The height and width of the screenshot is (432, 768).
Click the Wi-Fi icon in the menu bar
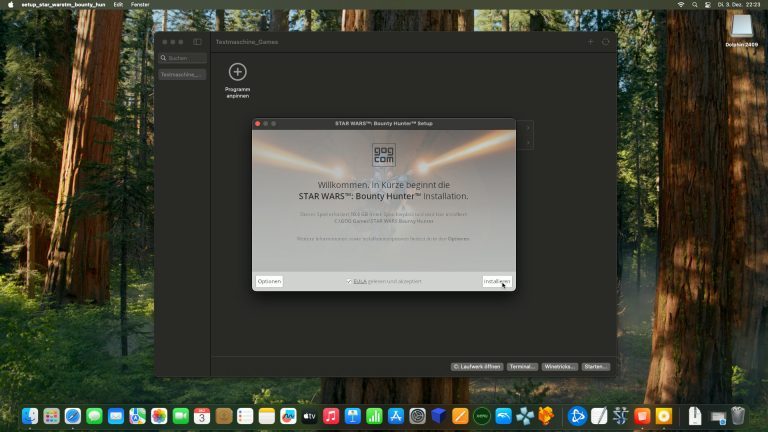[x=681, y=4]
